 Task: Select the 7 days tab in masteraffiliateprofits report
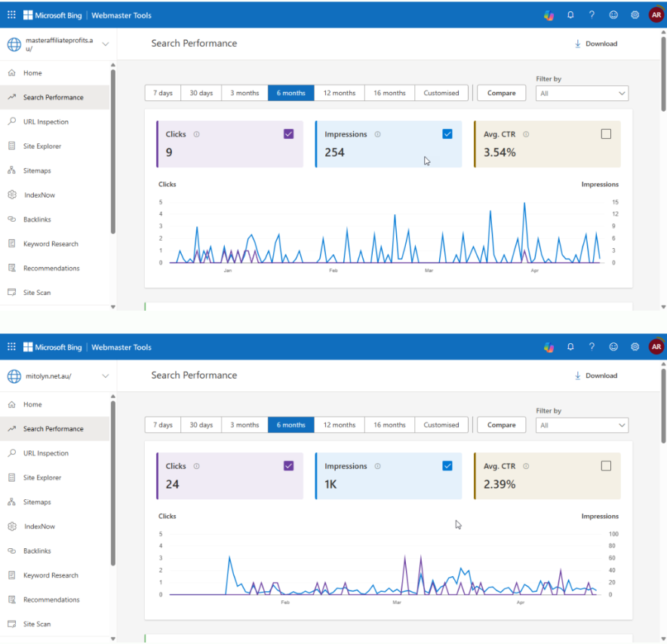point(163,93)
